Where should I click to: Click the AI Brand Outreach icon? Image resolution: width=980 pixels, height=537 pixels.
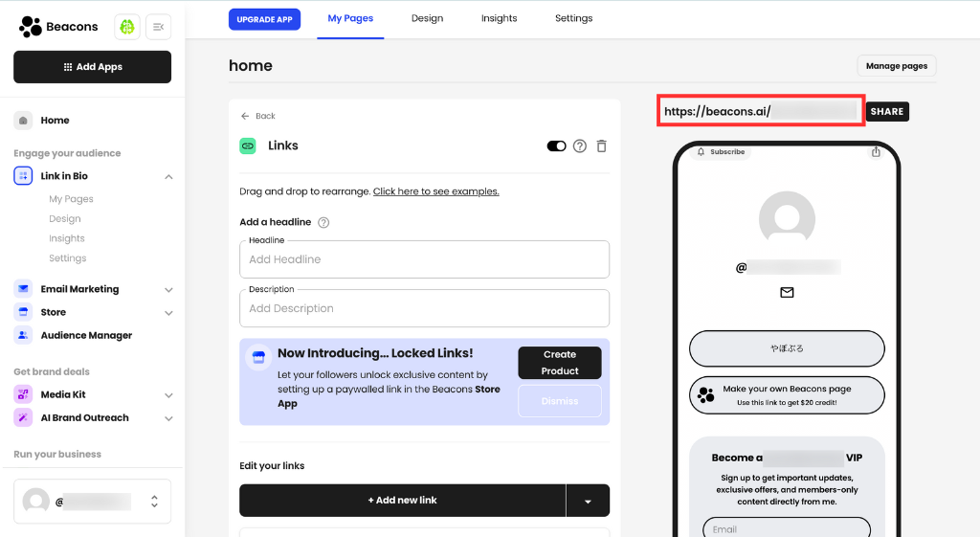tap(23, 417)
